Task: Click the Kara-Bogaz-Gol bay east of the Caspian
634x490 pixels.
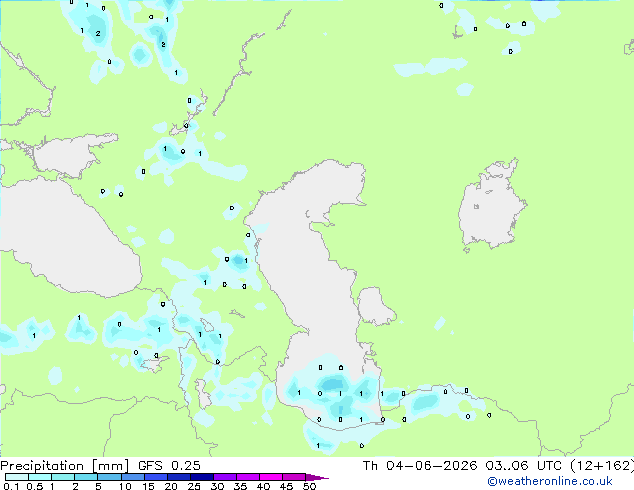Action: (374, 306)
